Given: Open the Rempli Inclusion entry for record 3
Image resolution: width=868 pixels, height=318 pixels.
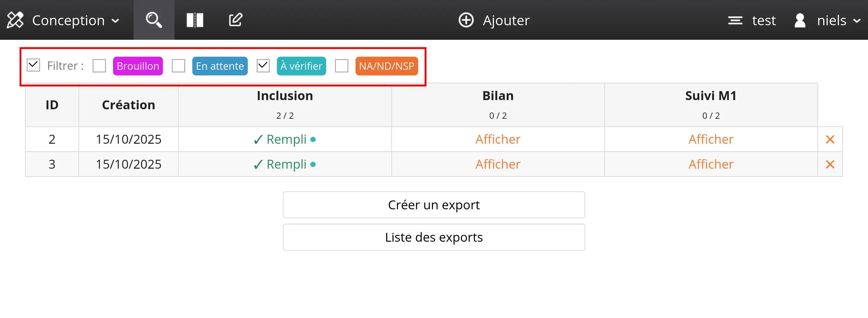Looking at the screenshot, I should click(286, 164).
